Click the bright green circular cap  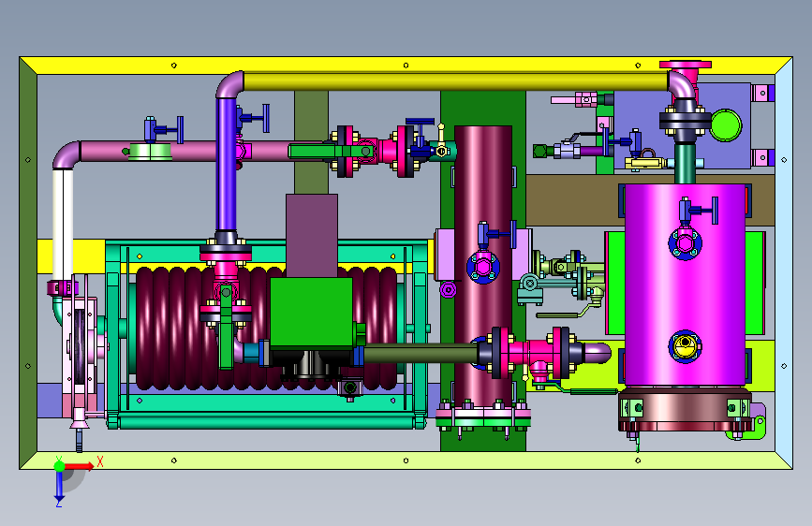726,124
